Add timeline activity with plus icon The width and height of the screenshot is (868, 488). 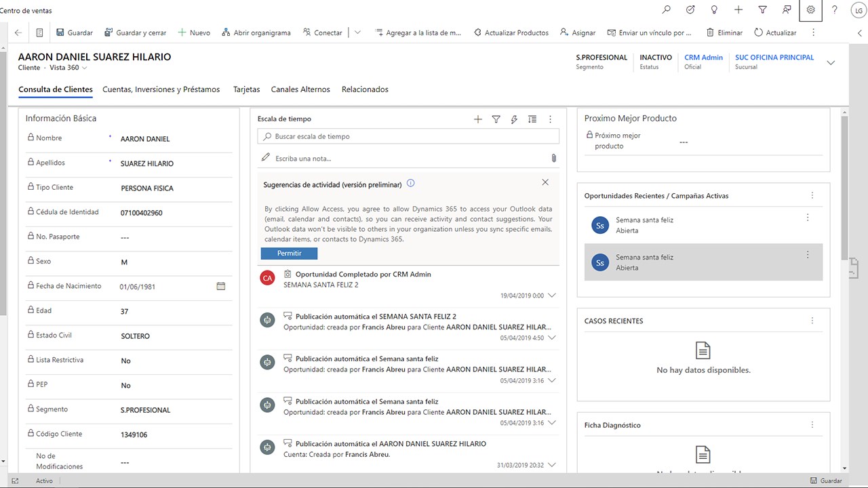pyautogui.click(x=478, y=119)
